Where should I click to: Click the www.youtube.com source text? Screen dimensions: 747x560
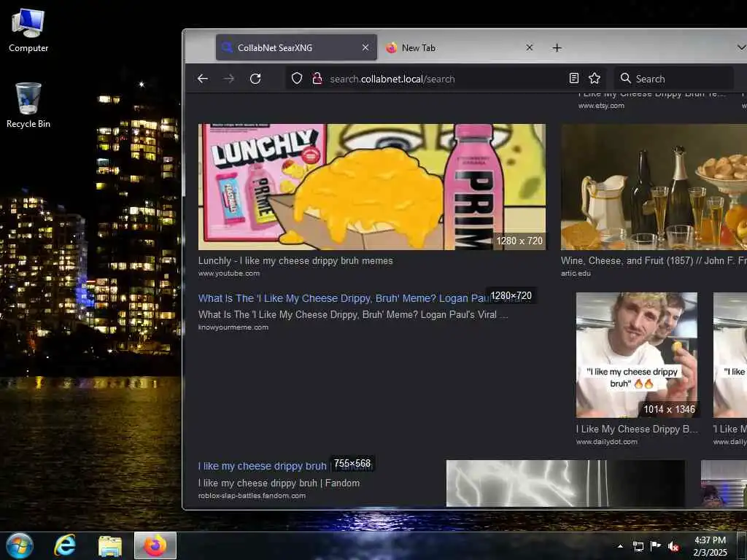pyautogui.click(x=228, y=273)
